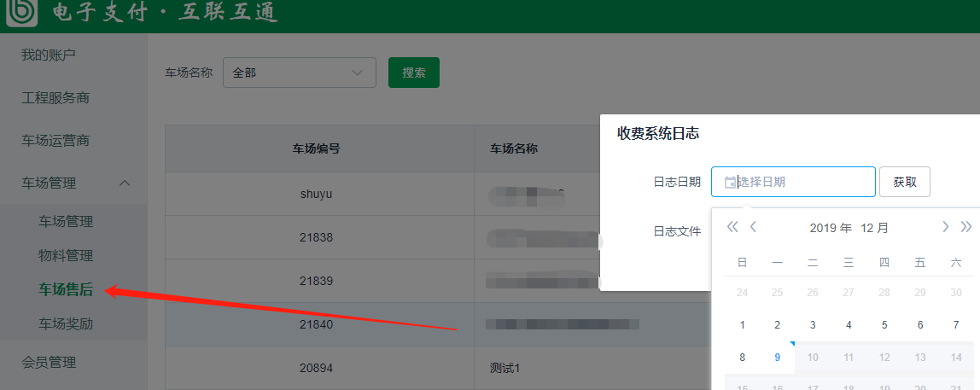The image size is (980, 390).
Task: Pick December 4 in calendar
Action: pos(849,325)
